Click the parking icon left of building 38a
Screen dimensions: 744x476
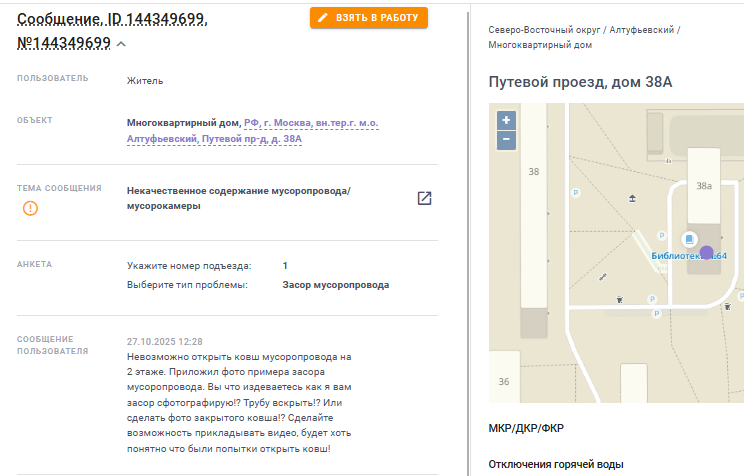(662, 235)
